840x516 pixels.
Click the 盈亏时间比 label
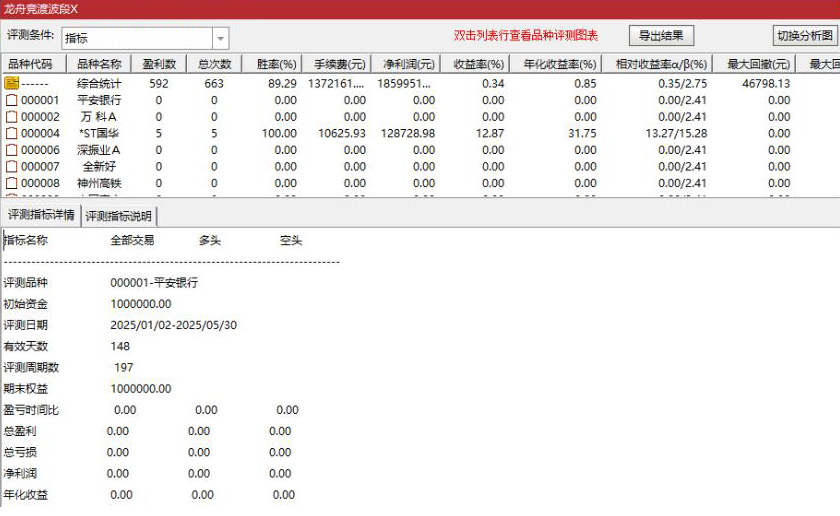[31, 410]
